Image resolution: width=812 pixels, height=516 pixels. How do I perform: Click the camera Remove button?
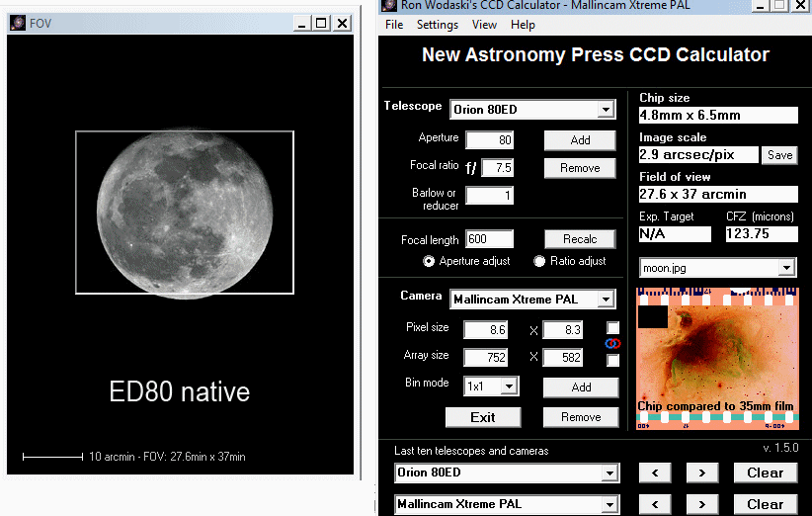581,417
